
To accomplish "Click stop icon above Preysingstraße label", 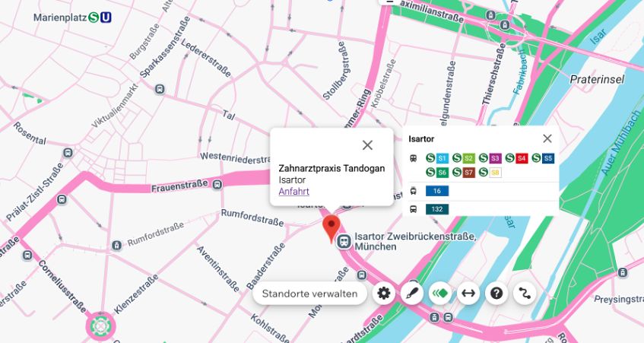I will (x=623, y=272).
